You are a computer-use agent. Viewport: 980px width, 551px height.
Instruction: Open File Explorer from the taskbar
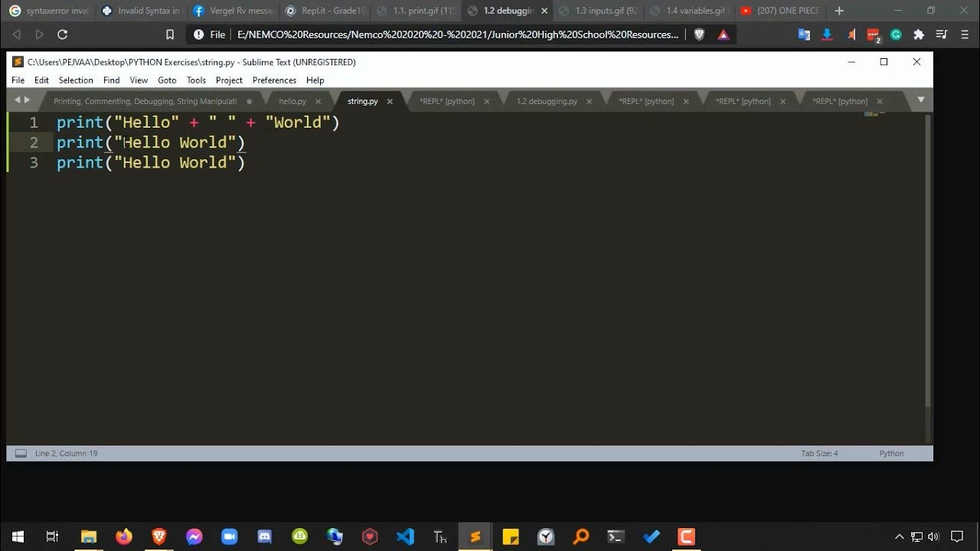(x=89, y=536)
